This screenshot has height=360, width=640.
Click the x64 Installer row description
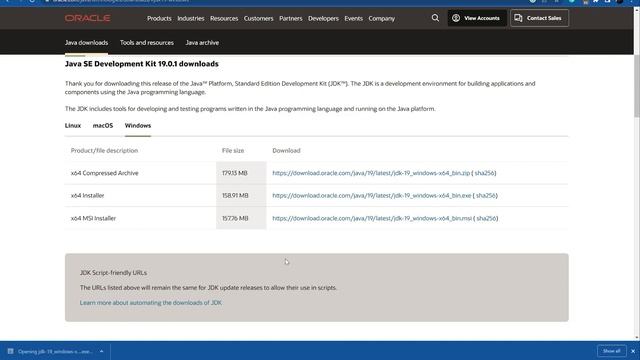point(87,196)
